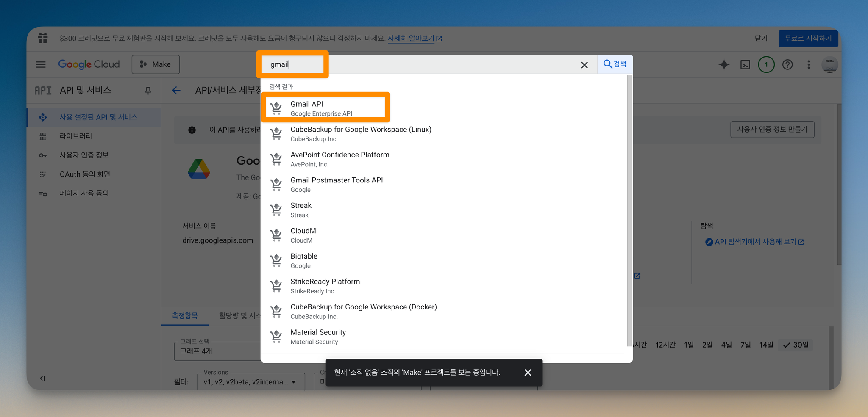
Task: Select the 7일 time range
Action: point(746,345)
